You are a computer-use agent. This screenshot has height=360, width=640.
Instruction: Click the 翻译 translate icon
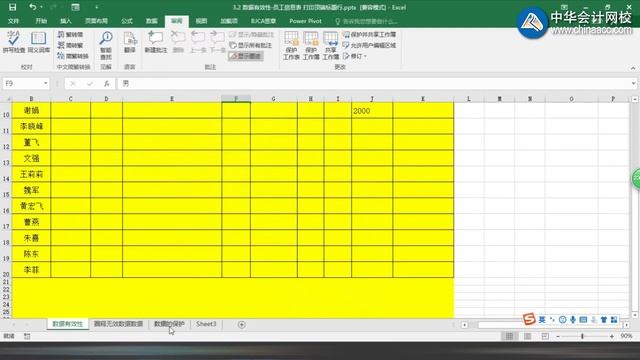[130, 42]
